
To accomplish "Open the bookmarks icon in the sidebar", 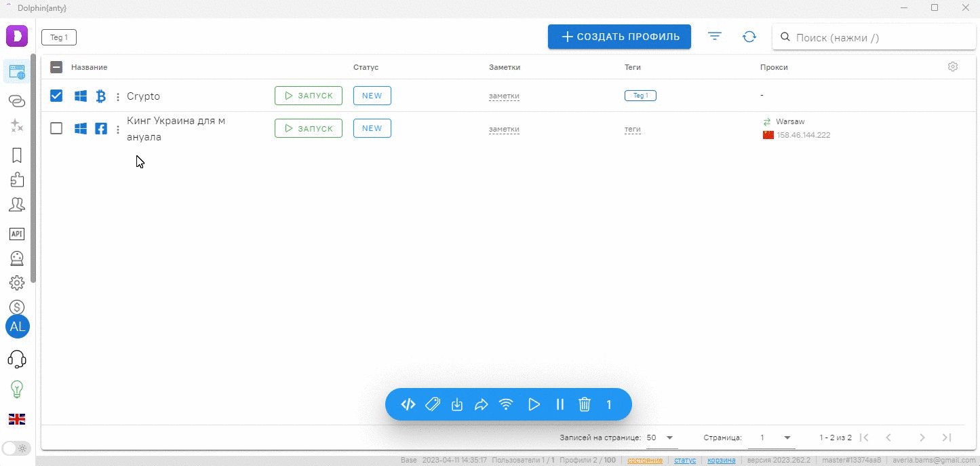I will pyautogui.click(x=17, y=156).
